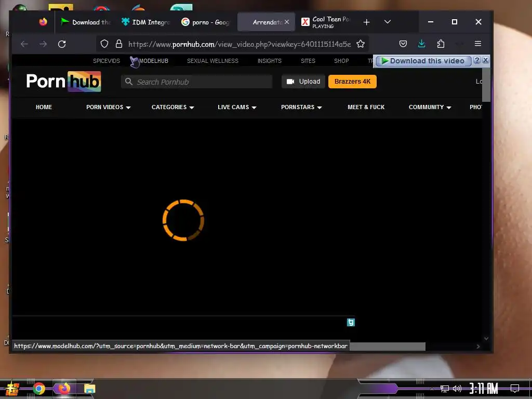Viewport: 532px width, 399px height.
Task: Open the Firefox downloads panel
Action: (421, 44)
